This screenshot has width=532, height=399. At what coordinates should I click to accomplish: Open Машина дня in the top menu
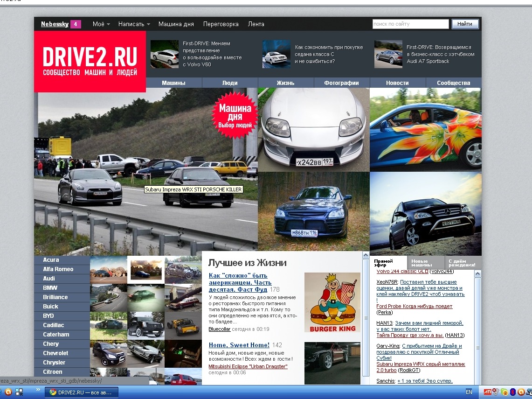[x=176, y=24]
